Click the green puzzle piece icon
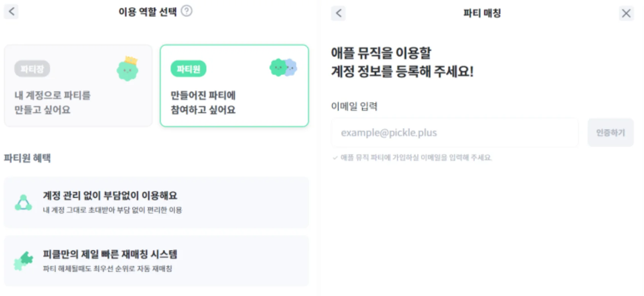This screenshot has height=296, width=644. (x=24, y=261)
